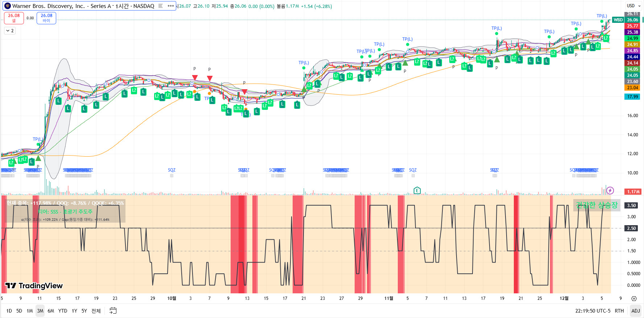The height and width of the screenshot is (318, 644).
Task: Select the 1D range tab
Action: coord(9,311)
